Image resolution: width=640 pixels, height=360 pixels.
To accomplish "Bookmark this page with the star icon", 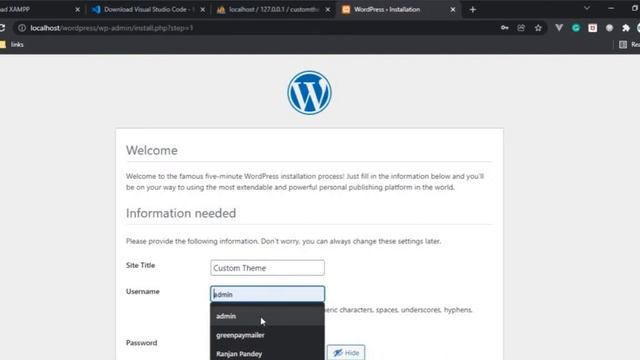I will [538, 28].
